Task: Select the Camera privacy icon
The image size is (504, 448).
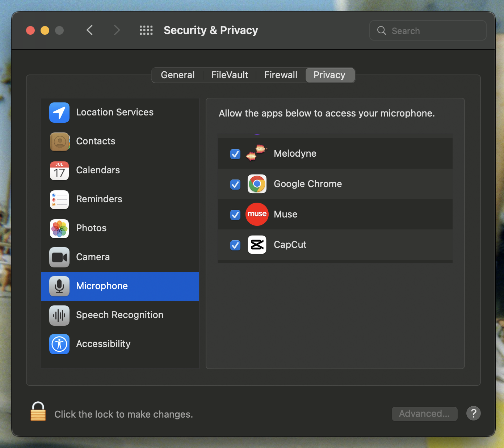Action: tap(59, 257)
